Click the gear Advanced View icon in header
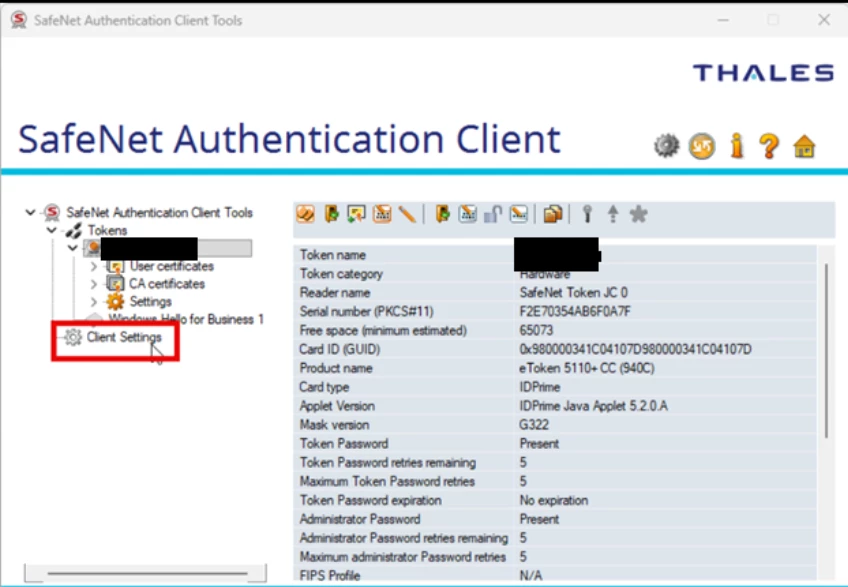This screenshot has width=848, height=587. pyautogui.click(x=666, y=146)
